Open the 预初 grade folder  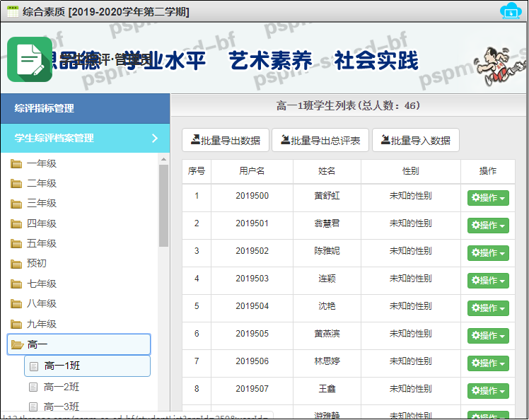coord(36,264)
